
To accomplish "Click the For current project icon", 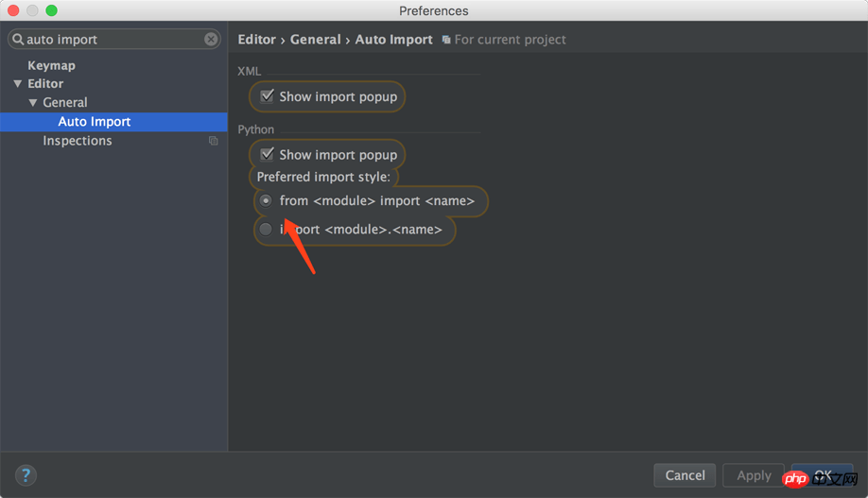I will 446,40.
